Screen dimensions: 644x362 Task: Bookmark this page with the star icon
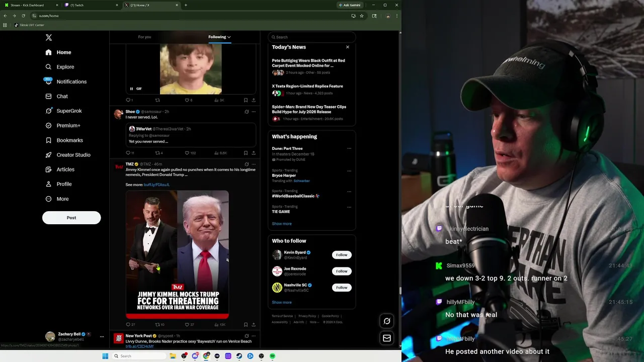click(362, 16)
